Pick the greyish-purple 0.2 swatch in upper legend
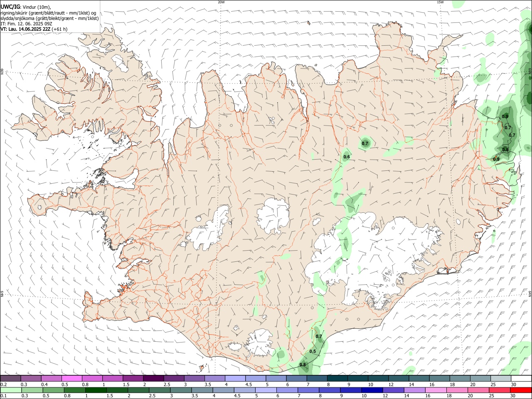The width and height of the screenshot is (532, 399). [11, 378]
